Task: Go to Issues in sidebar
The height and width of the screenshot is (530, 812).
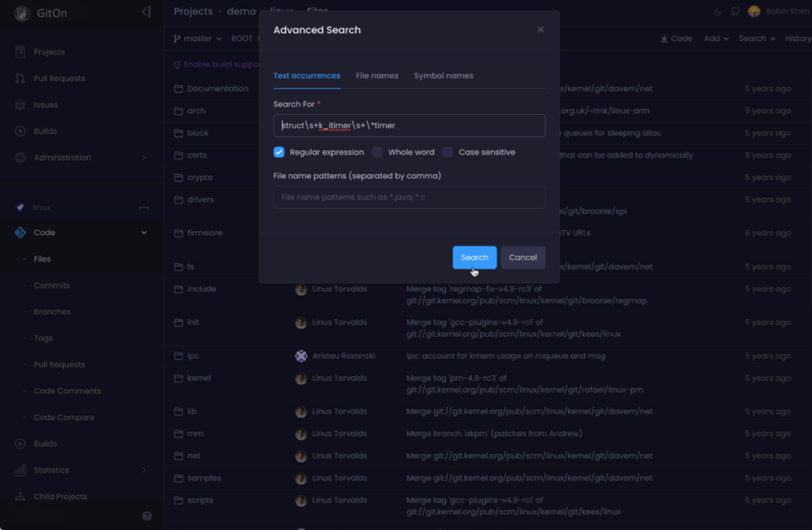Action: (45, 105)
